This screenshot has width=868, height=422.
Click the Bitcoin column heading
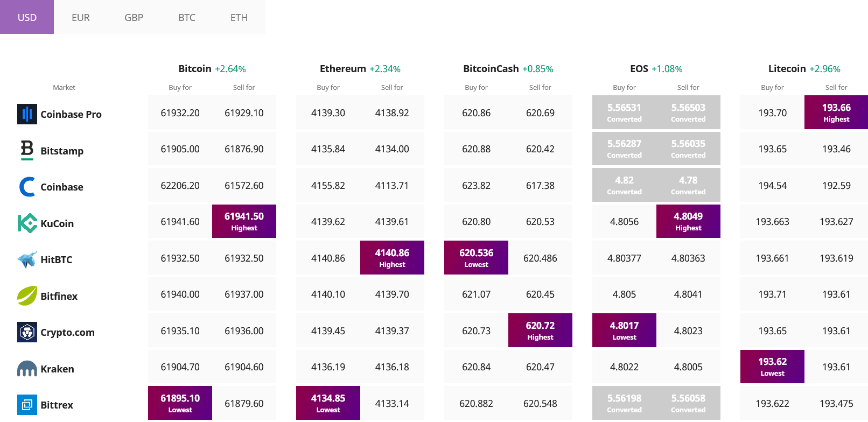point(195,68)
